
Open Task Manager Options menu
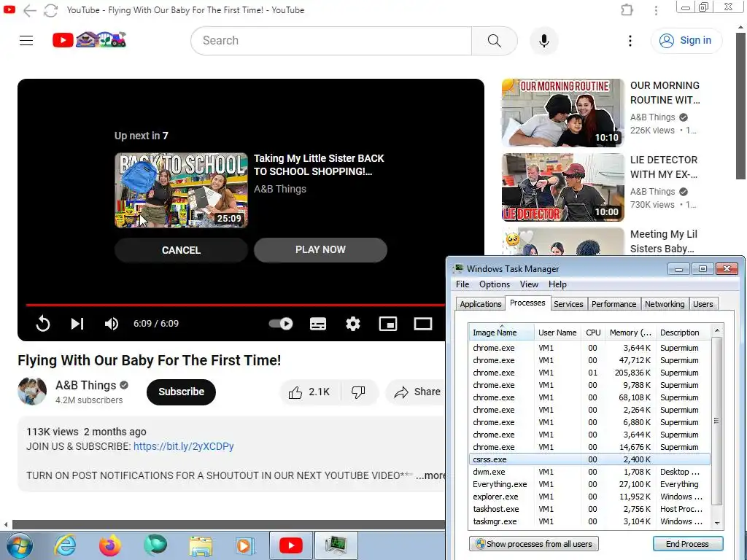click(495, 284)
